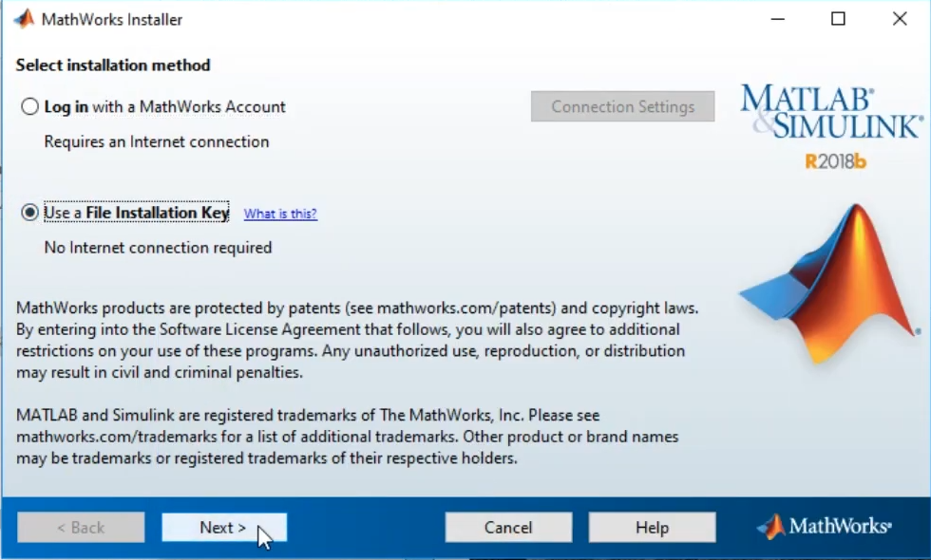The image size is (931, 560).
Task: Click the MATLAB & Simulink logo
Action: (830, 112)
